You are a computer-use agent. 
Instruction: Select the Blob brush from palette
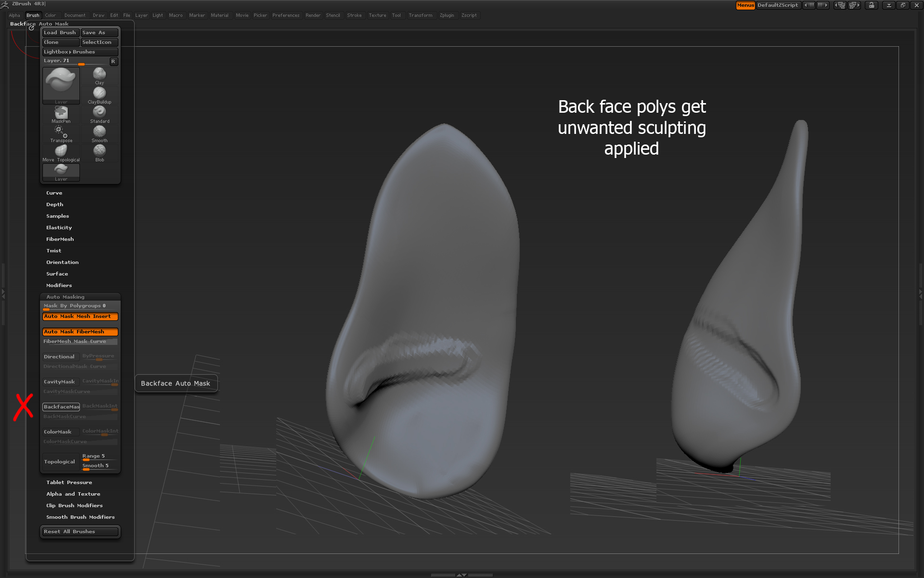pos(99,152)
